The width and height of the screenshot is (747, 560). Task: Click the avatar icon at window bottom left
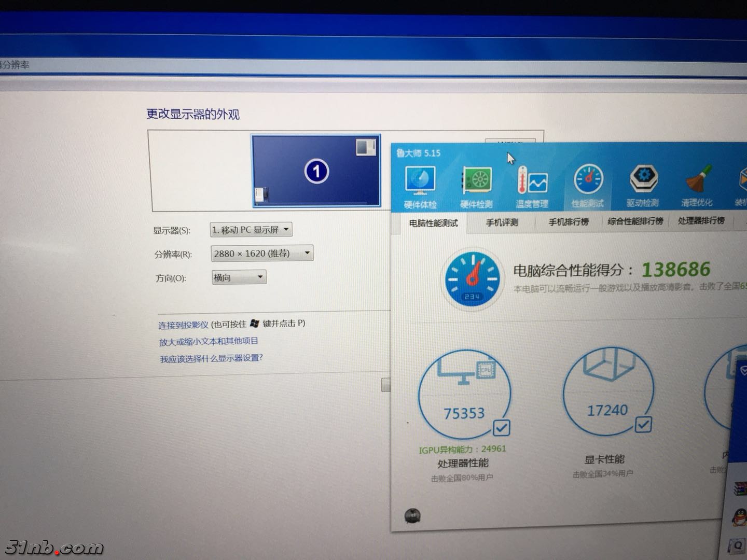click(x=412, y=516)
